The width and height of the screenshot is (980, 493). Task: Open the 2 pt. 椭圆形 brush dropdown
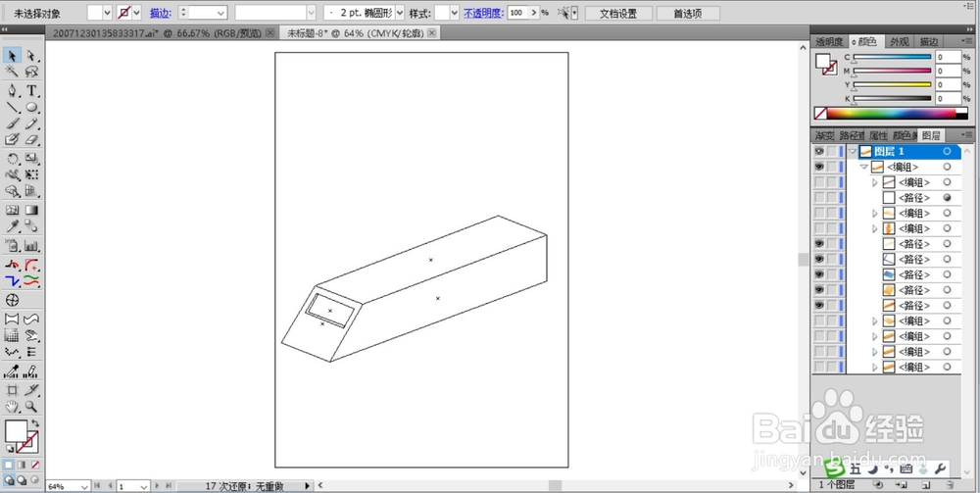click(400, 13)
